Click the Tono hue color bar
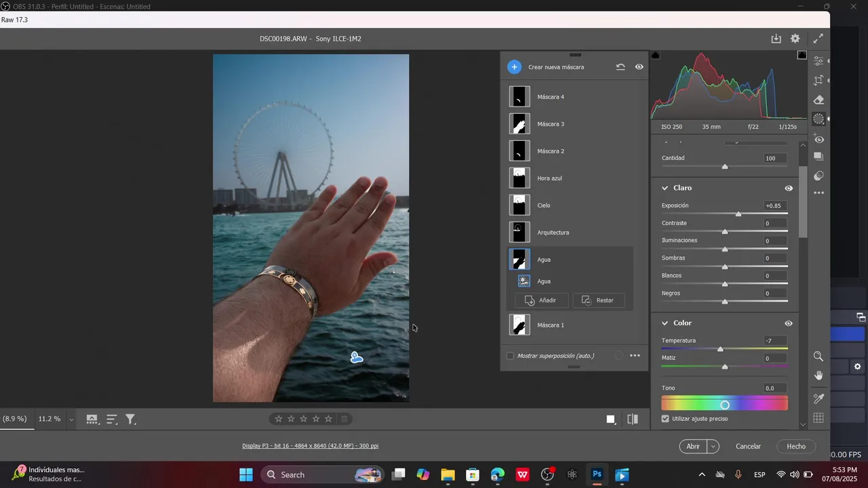This screenshot has height=488, width=868. click(x=724, y=404)
